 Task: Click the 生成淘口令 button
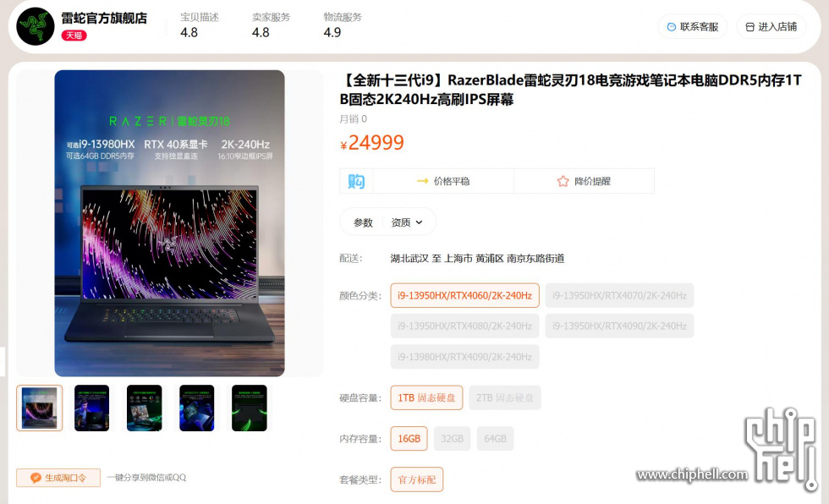coord(58,478)
